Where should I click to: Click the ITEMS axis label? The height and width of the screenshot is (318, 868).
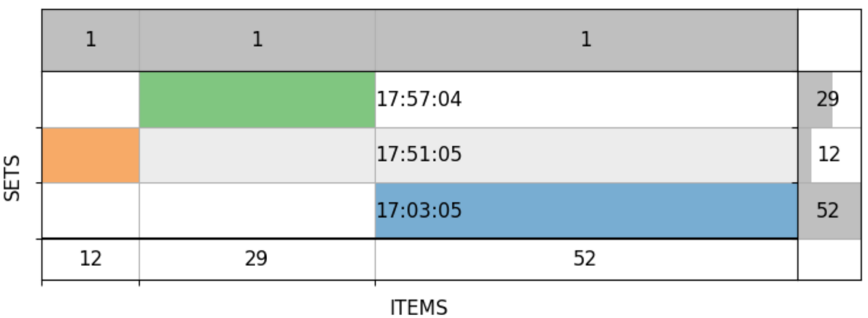(x=419, y=308)
